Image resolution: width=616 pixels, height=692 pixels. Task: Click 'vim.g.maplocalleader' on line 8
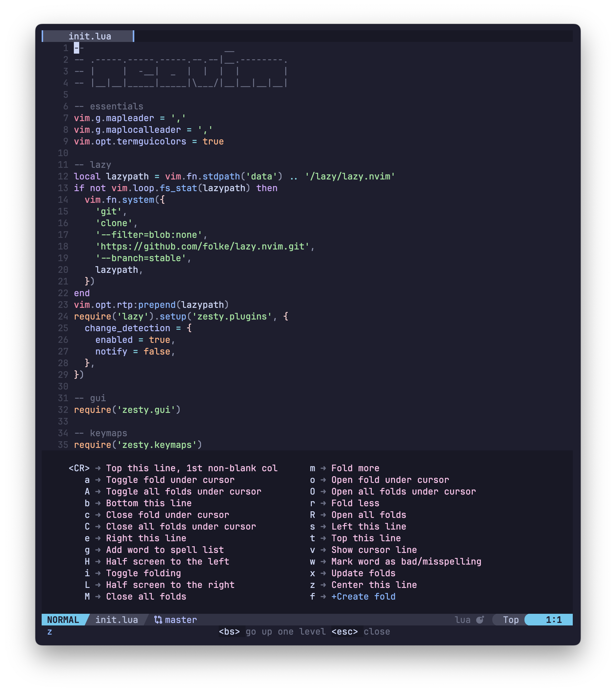click(127, 130)
